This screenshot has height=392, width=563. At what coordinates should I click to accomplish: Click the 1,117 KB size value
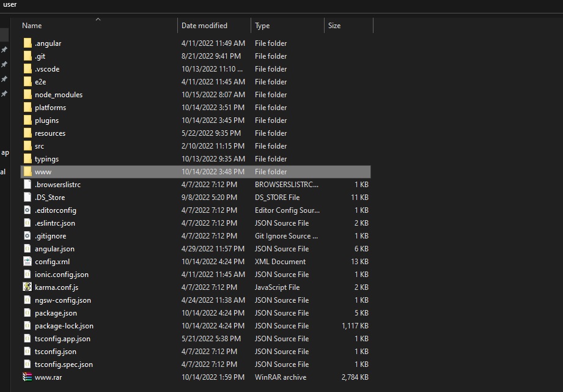pos(355,326)
